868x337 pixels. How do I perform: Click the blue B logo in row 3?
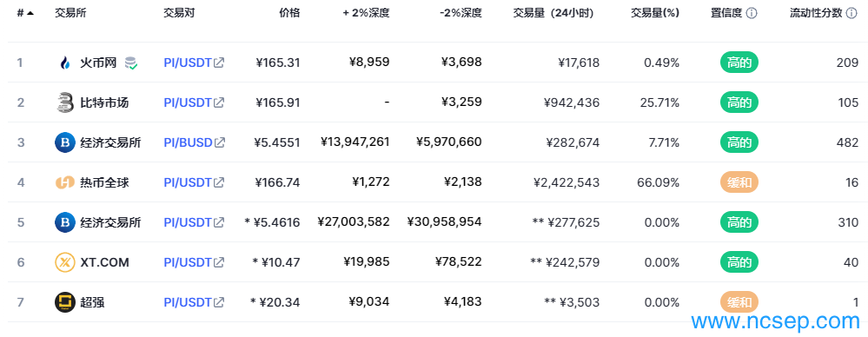65,142
